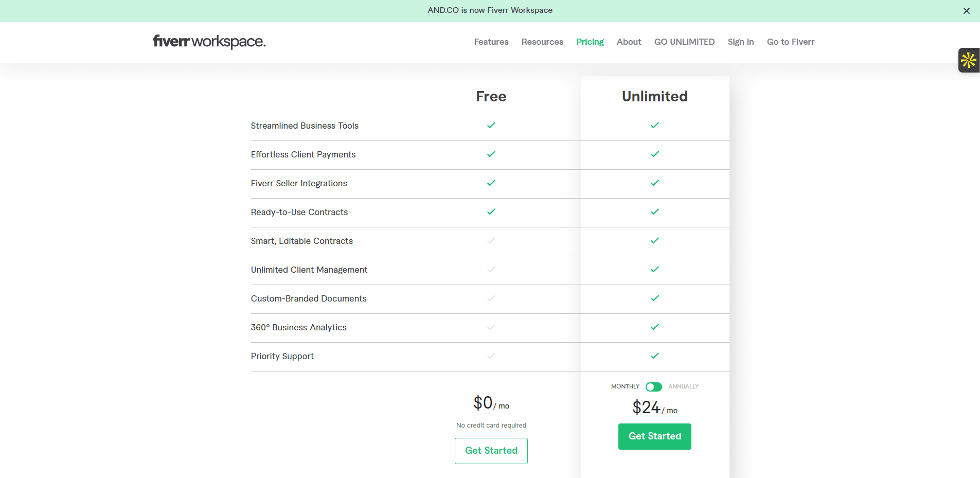Click the Unlimited checkmark for Ready-to-Use Contracts
Screen dimensions: 980x478
click(x=655, y=211)
